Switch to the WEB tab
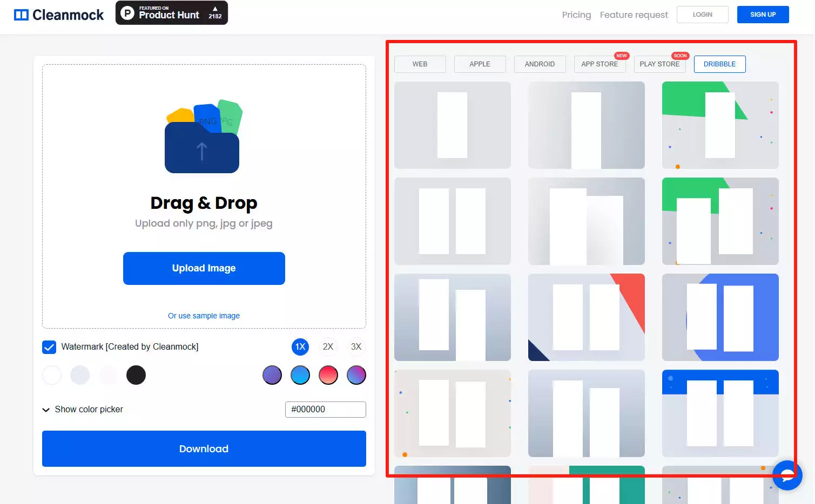 point(420,64)
